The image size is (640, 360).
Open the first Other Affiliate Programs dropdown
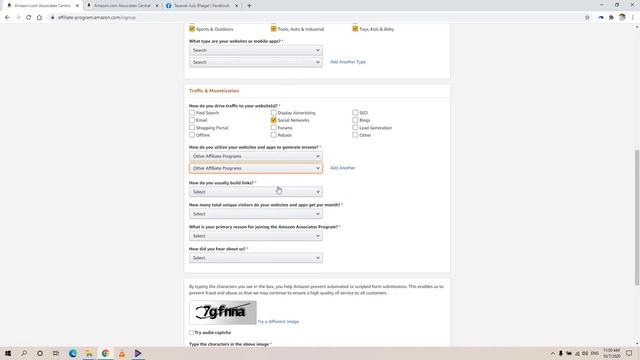[x=256, y=156]
